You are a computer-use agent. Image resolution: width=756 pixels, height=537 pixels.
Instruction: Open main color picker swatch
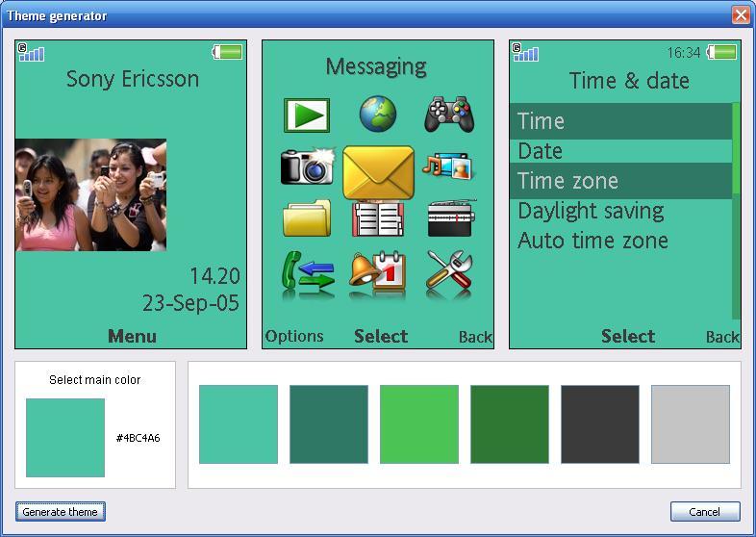[65, 438]
